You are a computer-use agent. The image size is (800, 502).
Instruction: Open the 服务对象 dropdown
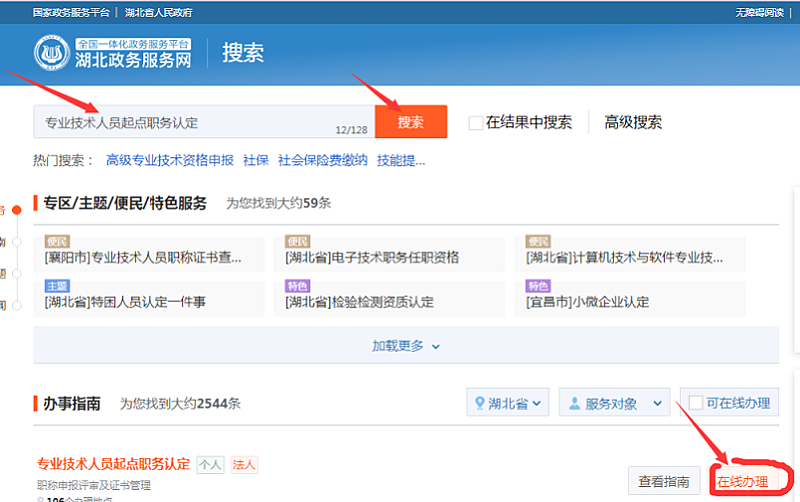(614, 404)
